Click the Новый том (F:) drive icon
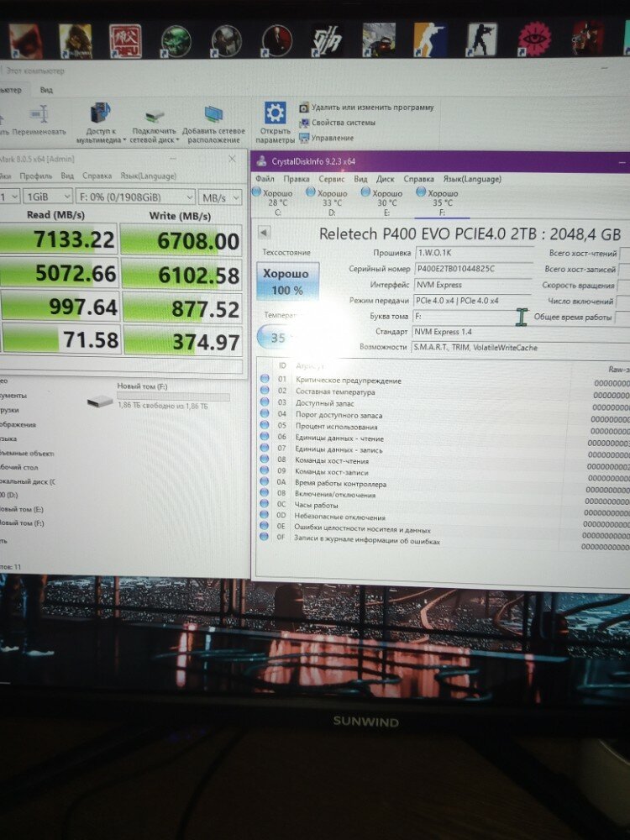The width and height of the screenshot is (630, 840). pyautogui.click(x=100, y=401)
